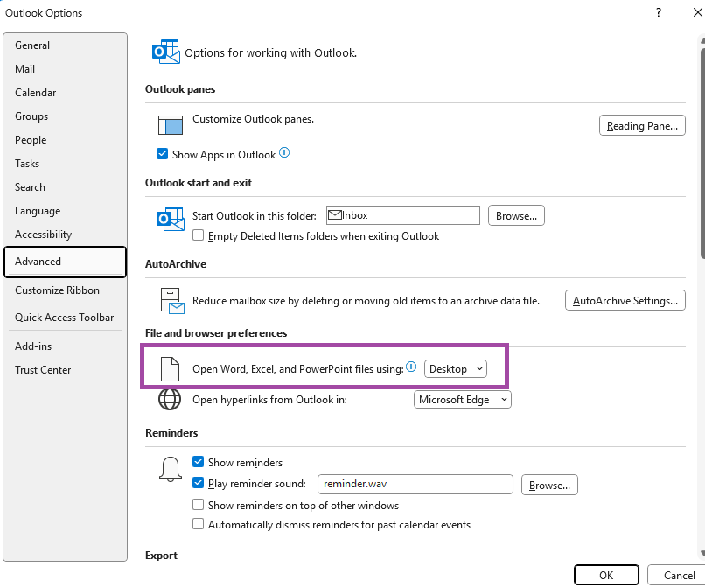Image resolution: width=705 pixels, height=588 pixels.
Task: Close the Outlook Options dialog
Action: [x=697, y=12]
